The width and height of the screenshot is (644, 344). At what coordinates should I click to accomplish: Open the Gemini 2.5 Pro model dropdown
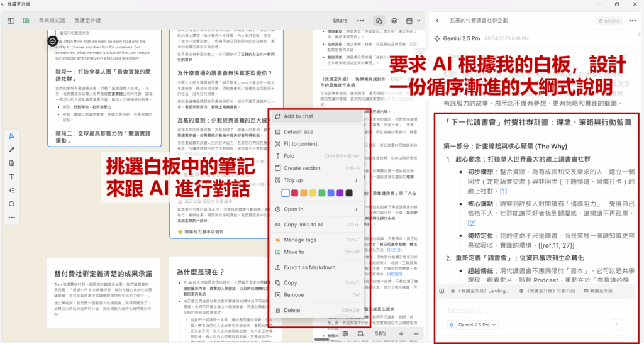pyautogui.click(x=473, y=325)
